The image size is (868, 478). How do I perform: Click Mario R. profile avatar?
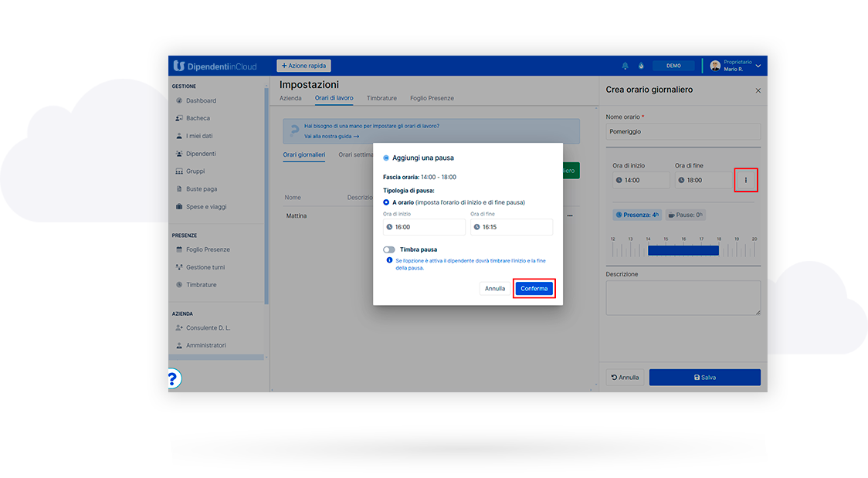[x=714, y=66]
